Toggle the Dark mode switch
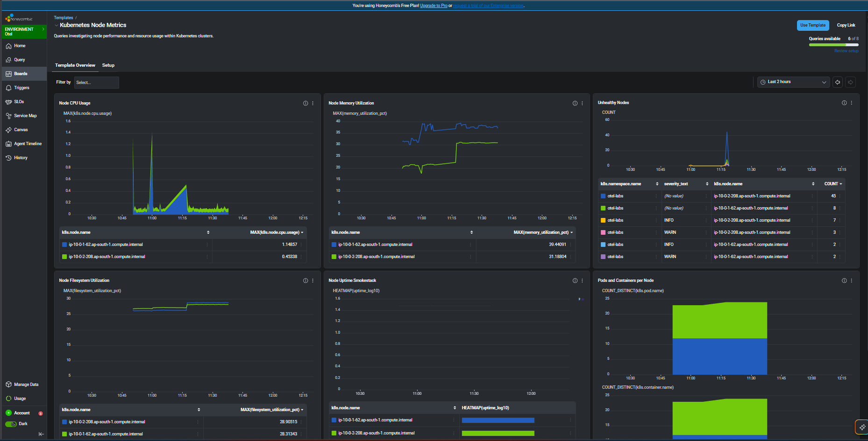The width and height of the screenshot is (868, 441). [x=11, y=424]
